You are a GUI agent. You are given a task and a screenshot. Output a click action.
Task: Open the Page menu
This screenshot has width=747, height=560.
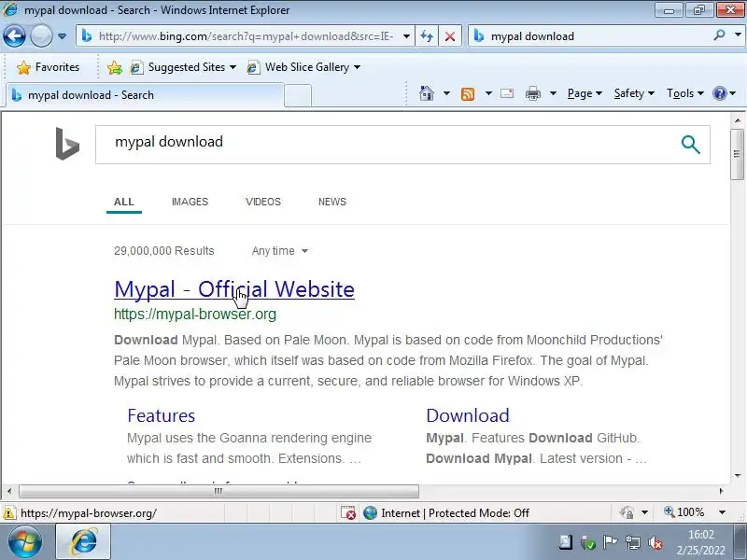[x=585, y=93]
